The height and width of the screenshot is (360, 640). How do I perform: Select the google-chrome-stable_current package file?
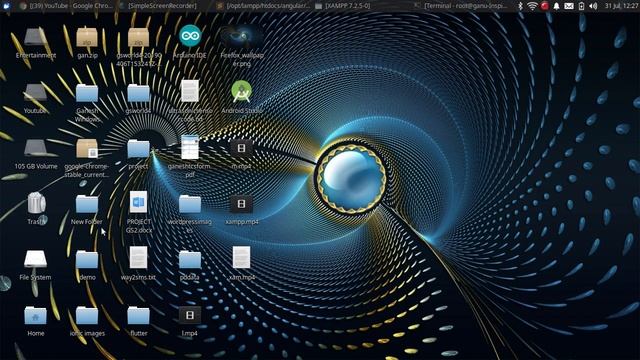click(x=87, y=148)
